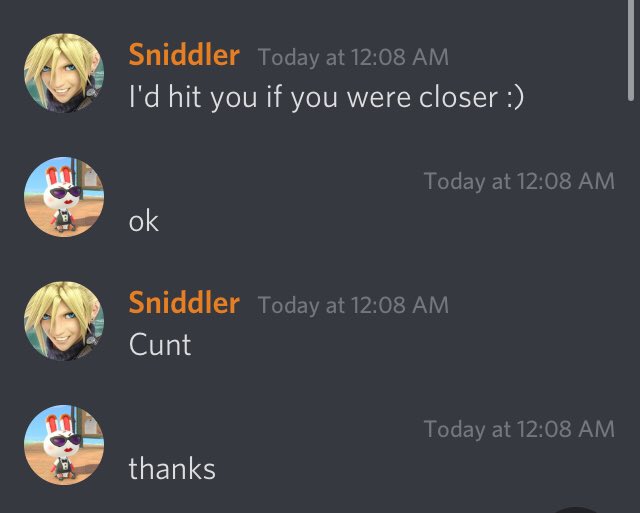This screenshot has height=513, width=640.
Task: Click the bunny avatar beside the 'thanks' message
Action: 64,445
